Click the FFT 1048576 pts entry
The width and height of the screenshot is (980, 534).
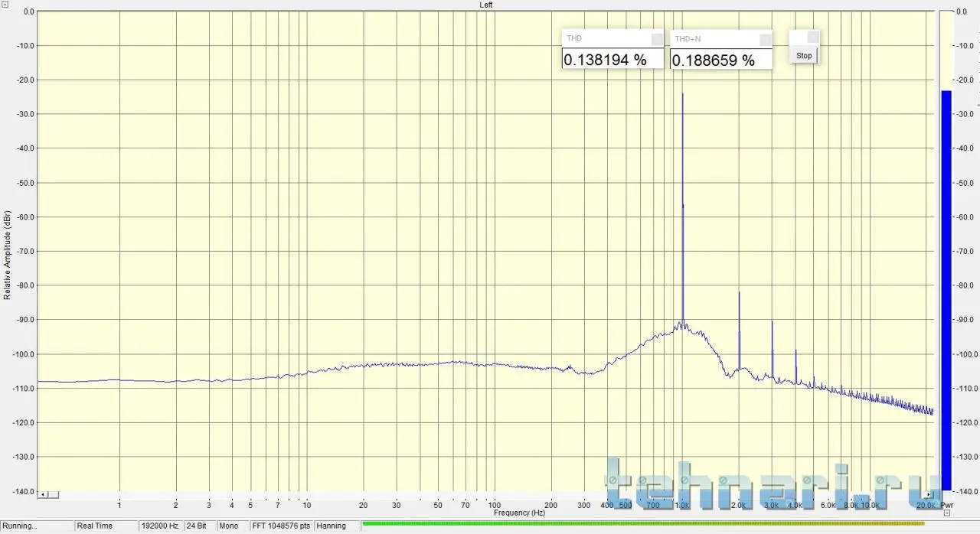pos(281,526)
